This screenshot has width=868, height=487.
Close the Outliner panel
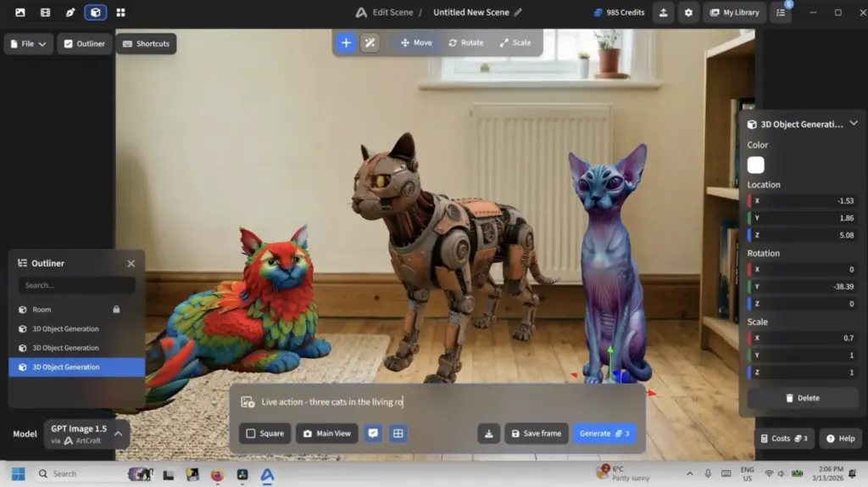(x=131, y=264)
